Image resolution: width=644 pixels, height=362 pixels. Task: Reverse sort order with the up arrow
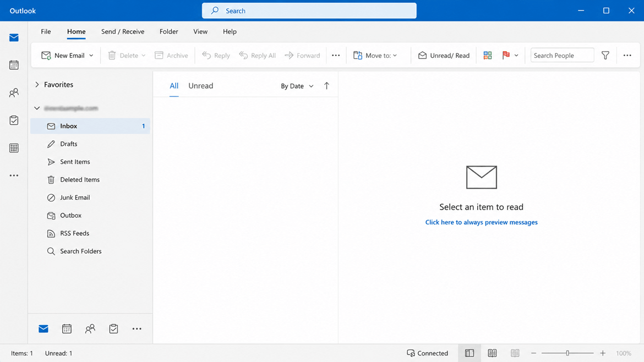tap(326, 86)
